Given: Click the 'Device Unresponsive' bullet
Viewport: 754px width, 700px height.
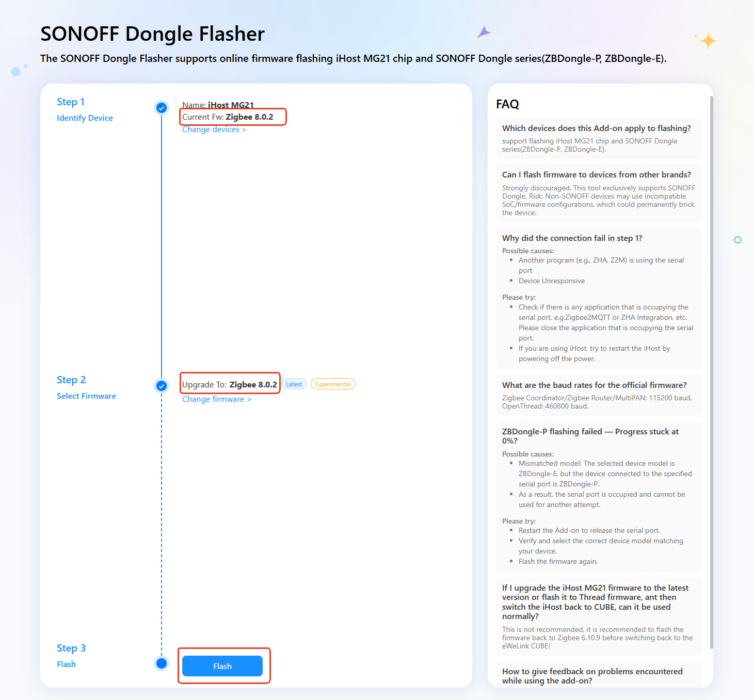Looking at the screenshot, I should point(552,281).
